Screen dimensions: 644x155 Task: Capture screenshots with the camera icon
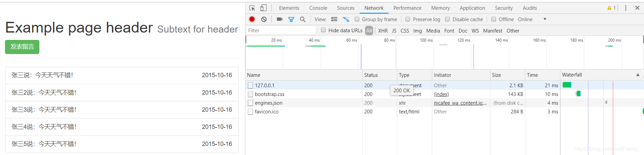(x=279, y=19)
